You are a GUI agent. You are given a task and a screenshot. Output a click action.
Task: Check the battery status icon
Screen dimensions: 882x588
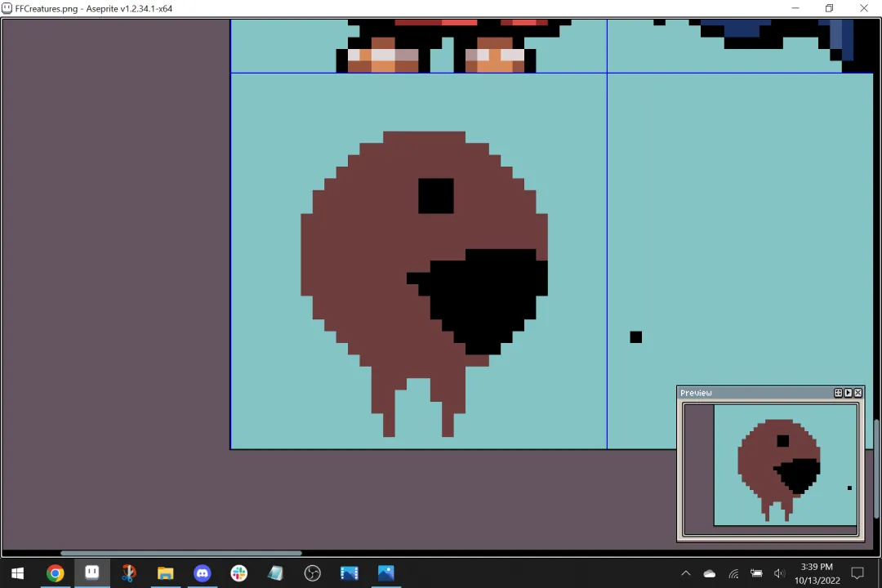756,574
